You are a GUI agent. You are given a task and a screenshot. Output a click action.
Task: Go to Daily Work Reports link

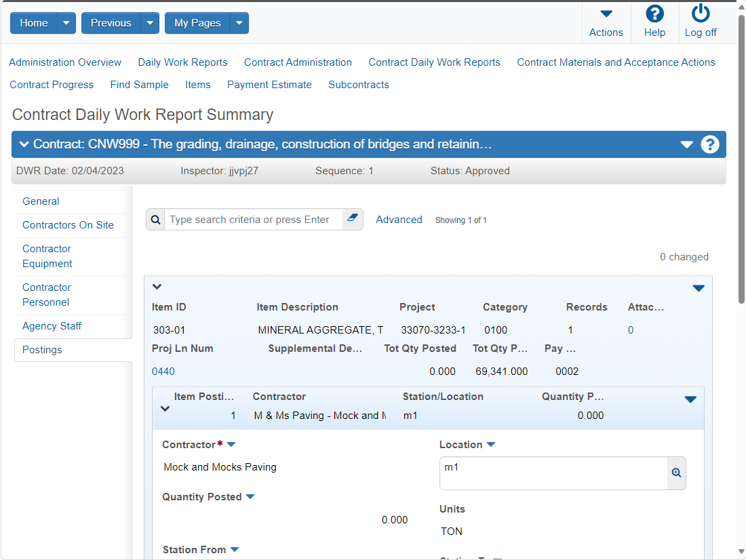pyautogui.click(x=182, y=62)
